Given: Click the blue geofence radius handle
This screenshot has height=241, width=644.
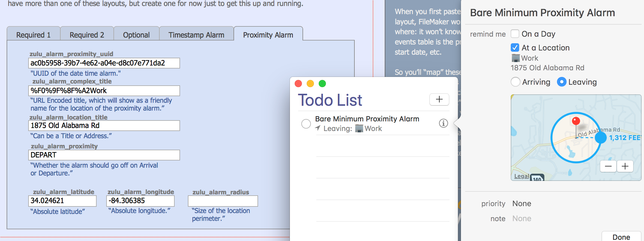Looking at the screenshot, I should tap(600, 138).
